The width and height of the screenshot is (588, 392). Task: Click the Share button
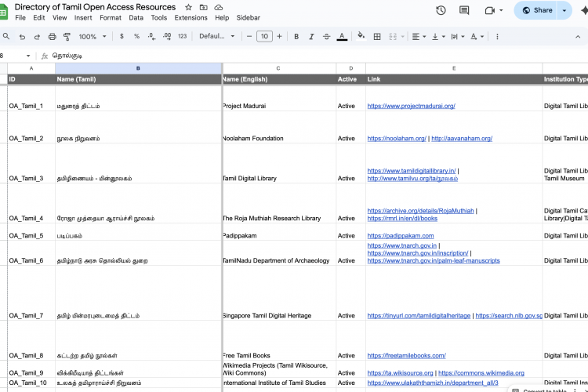pos(536,10)
